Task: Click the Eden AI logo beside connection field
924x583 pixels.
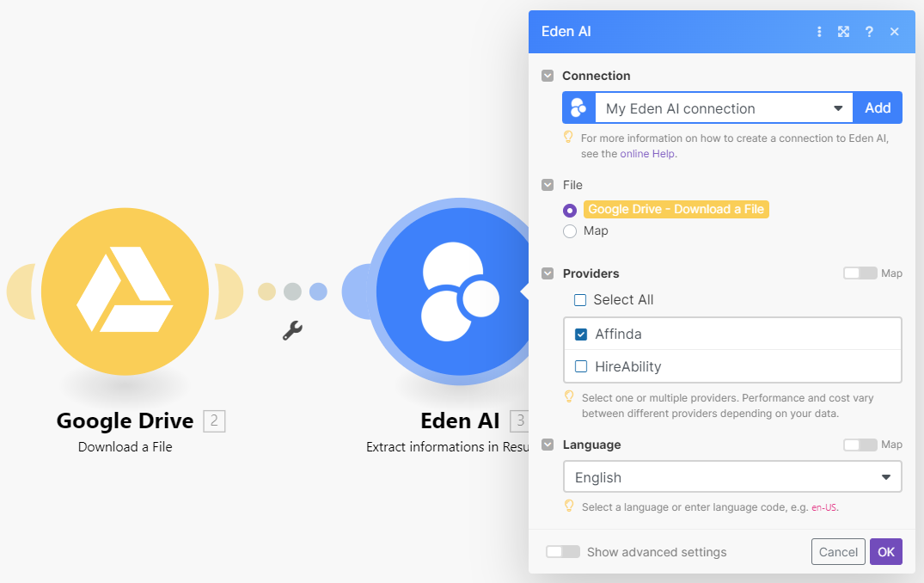Action: (578, 107)
